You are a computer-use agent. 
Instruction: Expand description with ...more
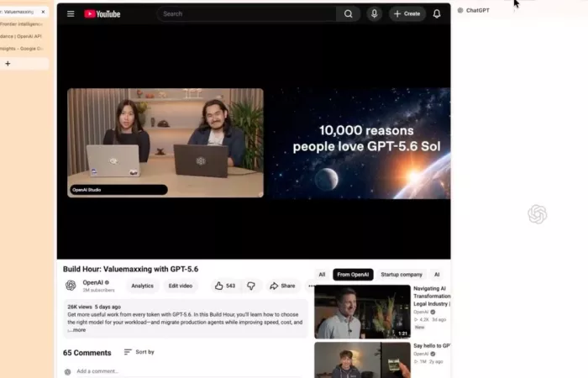[x=77, y=330]
